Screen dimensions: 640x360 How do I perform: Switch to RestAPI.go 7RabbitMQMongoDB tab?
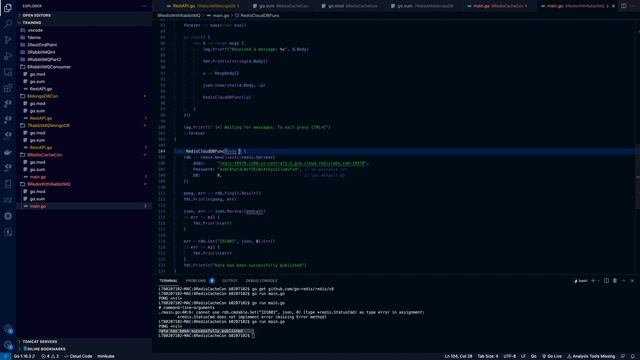point(202,6)
